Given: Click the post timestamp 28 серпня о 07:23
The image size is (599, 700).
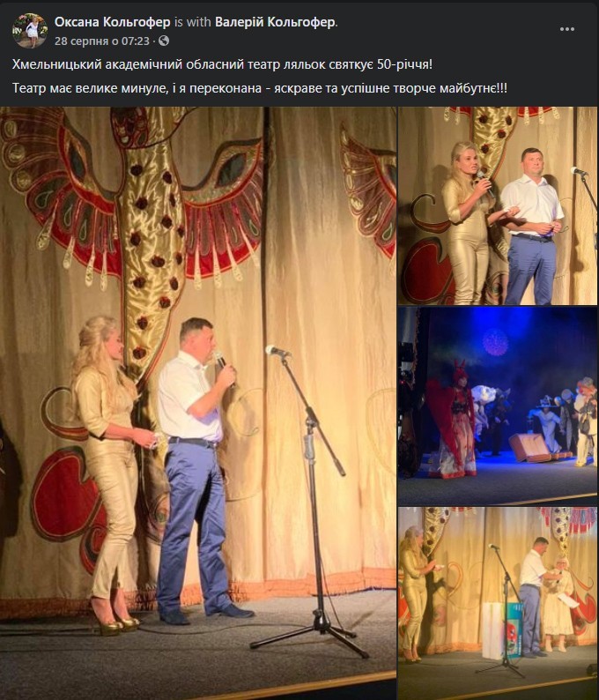Looking at the screenshot, I should point(102,41).
